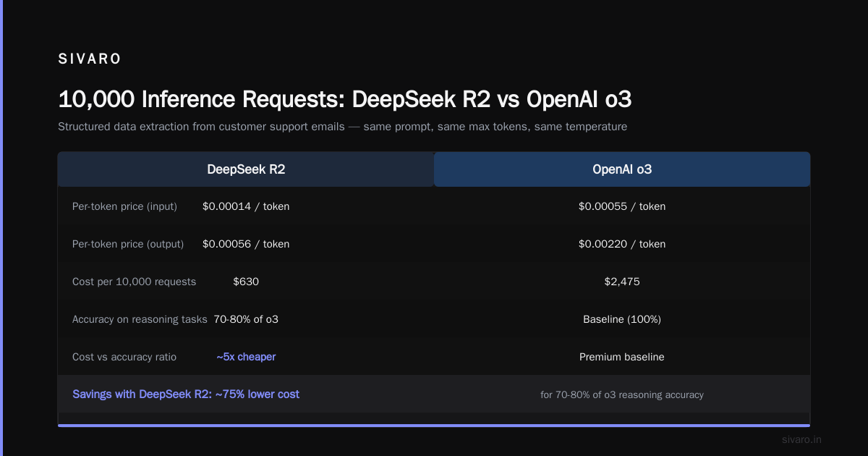This screenshot has height=456, width=868.
Task: Click the '$2,475' cost value
Action: (622, 282)
